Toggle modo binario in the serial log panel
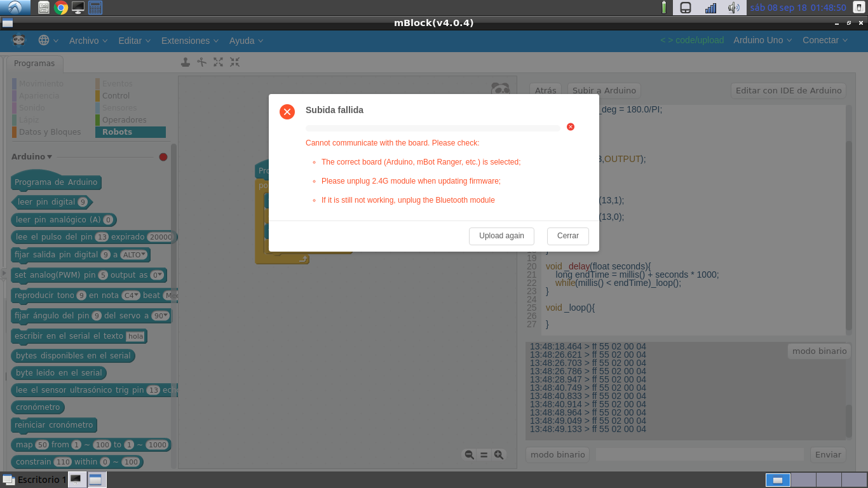This screenshot has height=488, width=868. [x=819, y=351]
